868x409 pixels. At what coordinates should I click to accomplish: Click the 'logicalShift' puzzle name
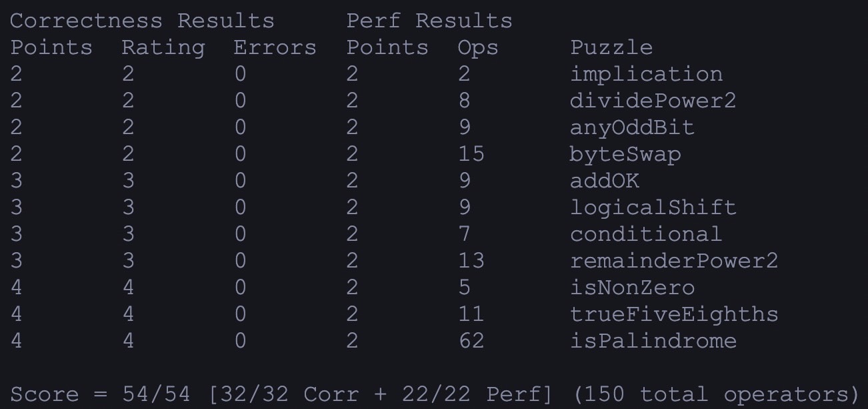tap(653, 208)
